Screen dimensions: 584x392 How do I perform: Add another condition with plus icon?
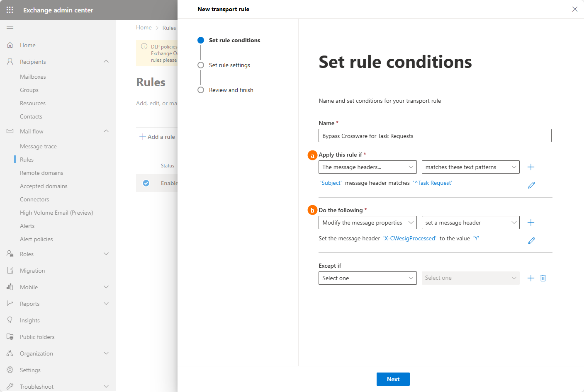coord(530,167)
